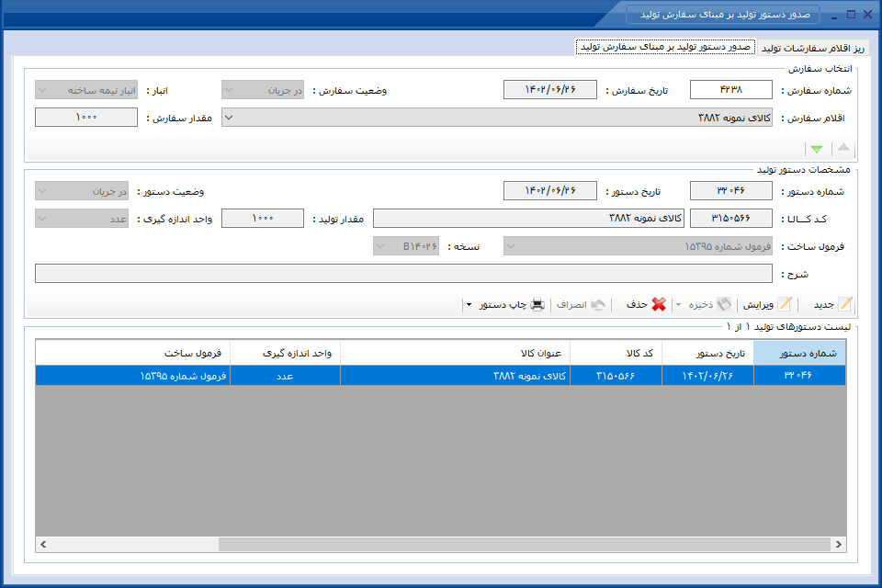This screenshot has height=588, width=882.
Task: Click the window title صدور دستور تولید
Action: (x=725, y=14)
